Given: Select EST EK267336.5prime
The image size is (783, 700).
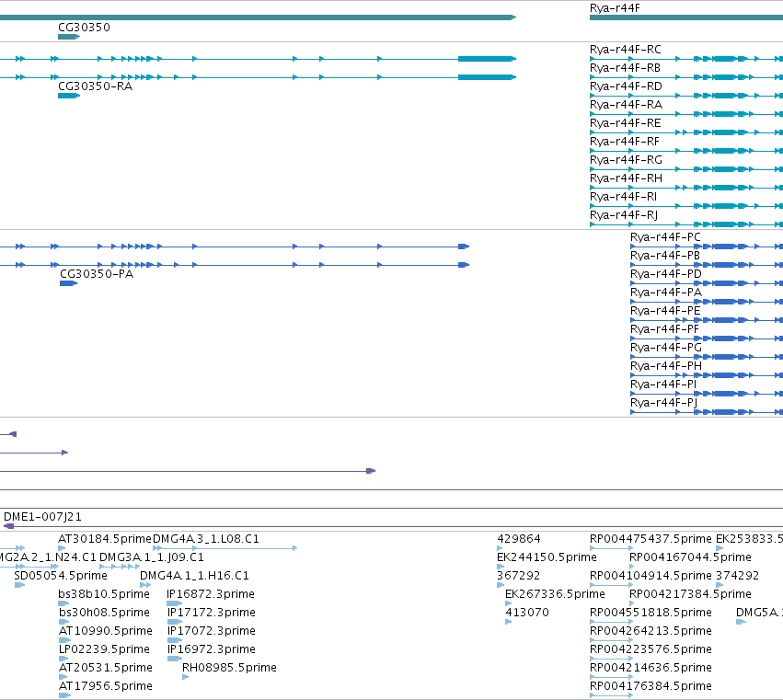Looking at the screenshot, I should (556, 594).
